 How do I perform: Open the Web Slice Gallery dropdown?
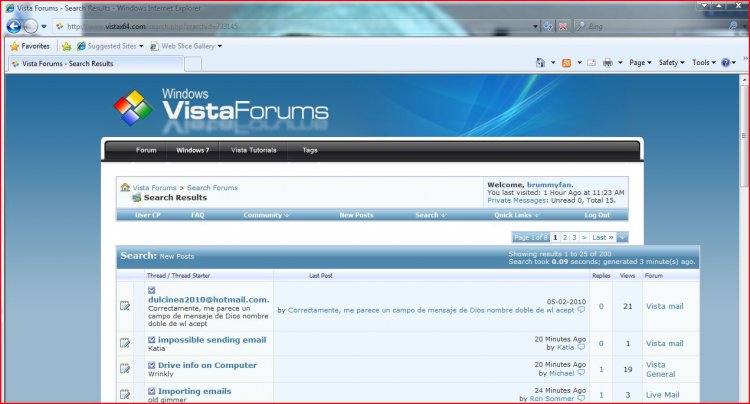(x=186, y=46)
